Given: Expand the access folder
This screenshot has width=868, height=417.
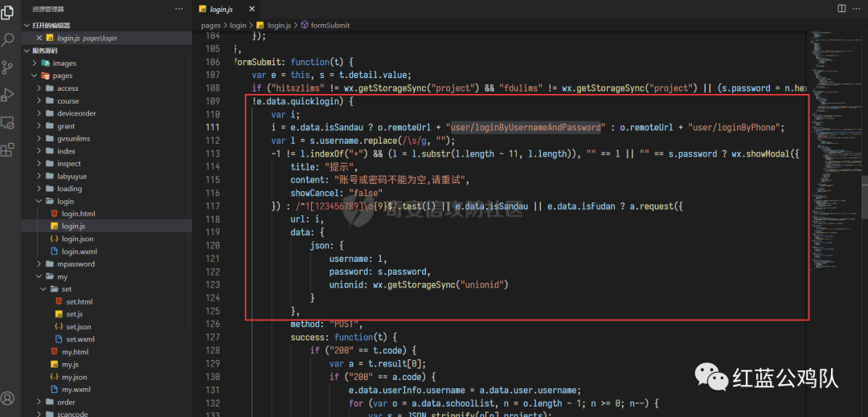Looking at the screenshot, I should point(68,88).
